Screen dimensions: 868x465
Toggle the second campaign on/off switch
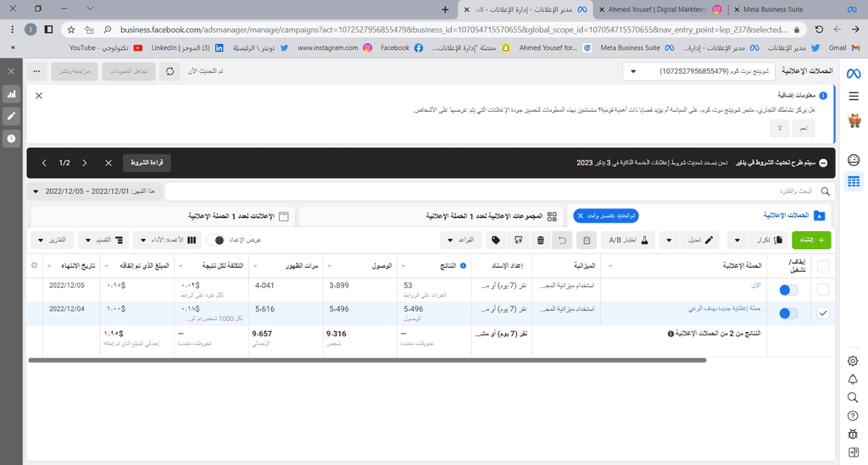coord(788,313)
